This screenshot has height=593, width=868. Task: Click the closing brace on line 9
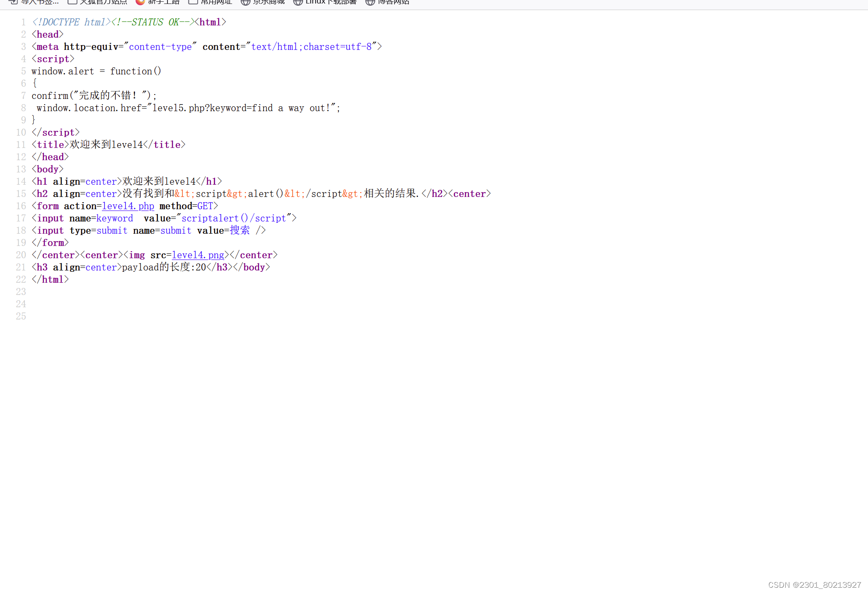[x=33, y=120]
